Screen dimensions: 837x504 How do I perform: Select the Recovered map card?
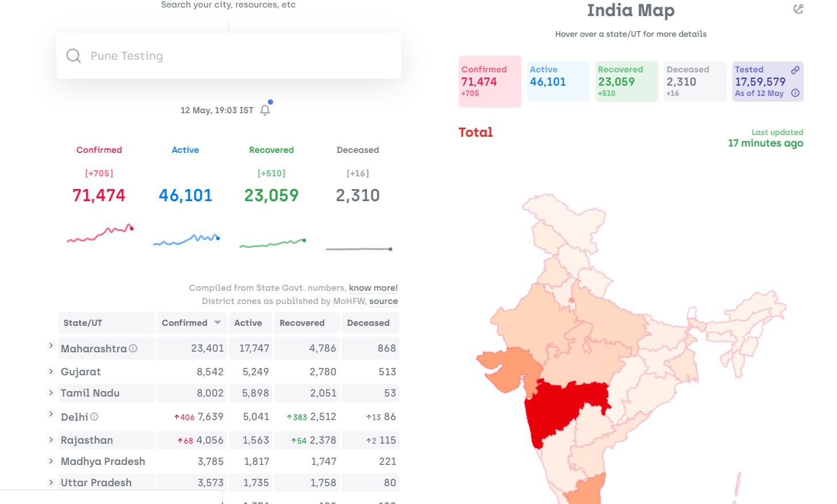coord(627,82)
